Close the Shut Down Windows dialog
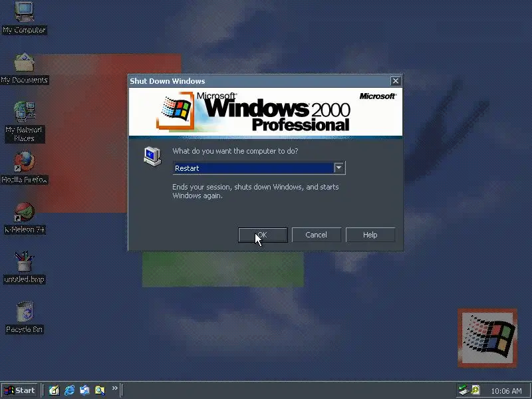Image resolution: width=532 pixels, height=399 pixels. pyautogui.click(x=395, y=80)
